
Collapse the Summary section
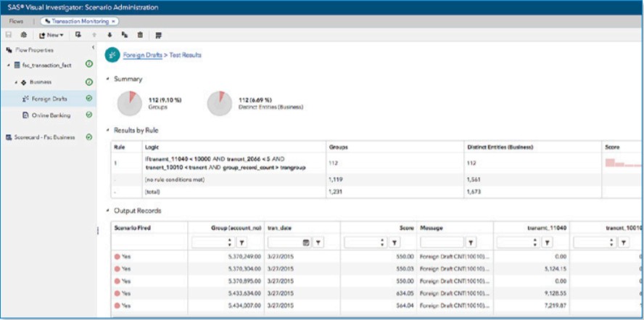pos(108,79)
